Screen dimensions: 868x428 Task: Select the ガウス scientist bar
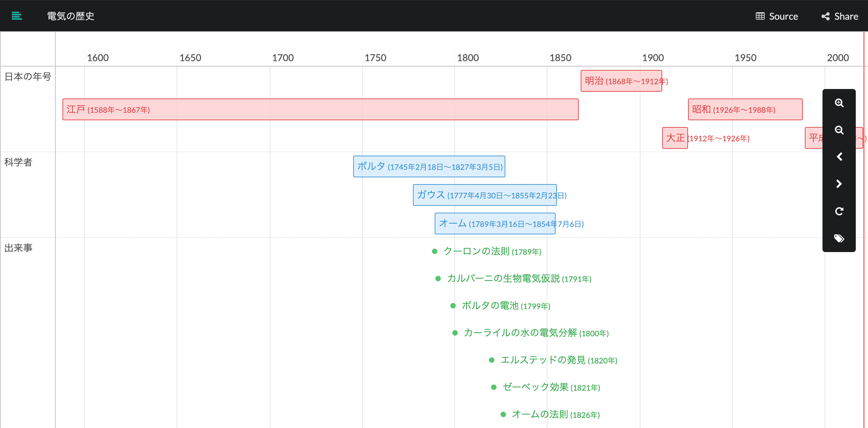[x=485, y=195]
